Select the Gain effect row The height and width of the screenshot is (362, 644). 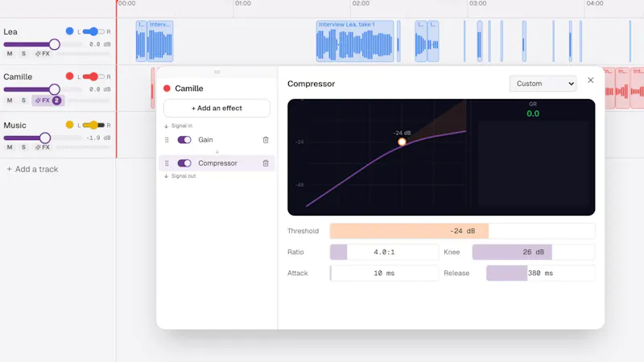click(217, 140)
